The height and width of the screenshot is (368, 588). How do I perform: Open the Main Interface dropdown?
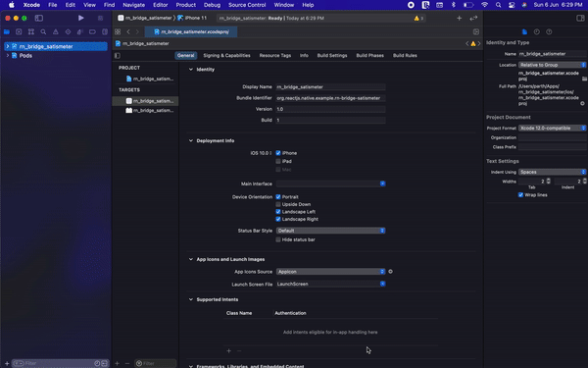point(331,184)
